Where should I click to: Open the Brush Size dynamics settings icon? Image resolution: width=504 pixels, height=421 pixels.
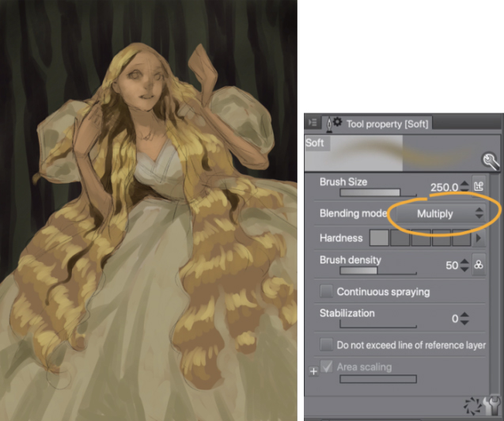(x=479, y=186)
